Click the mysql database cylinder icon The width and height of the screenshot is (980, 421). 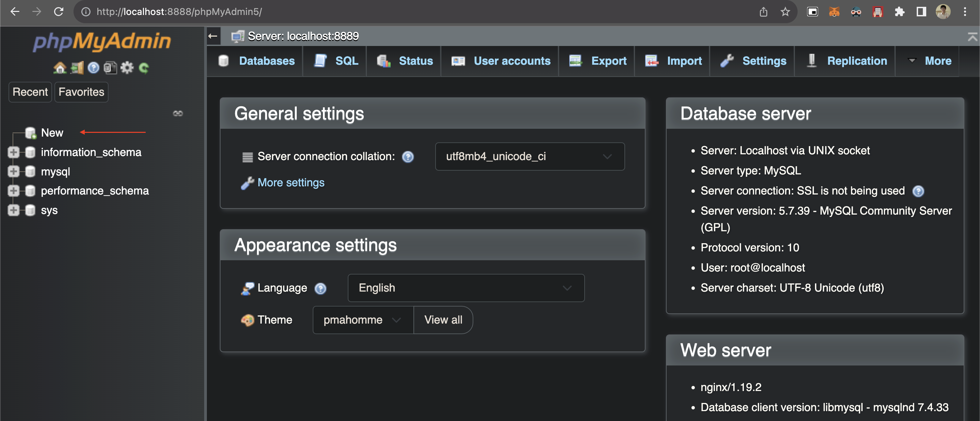pyautogui.click(x=30, y=172)
